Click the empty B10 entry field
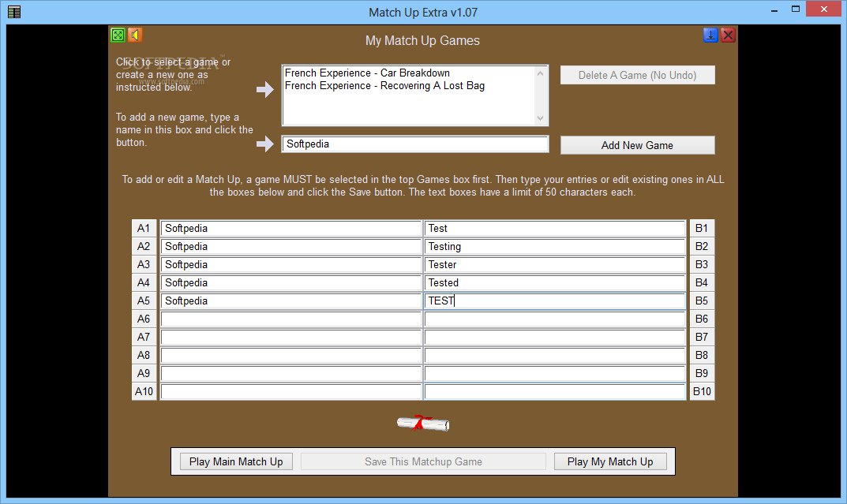This screenshot has width=847, height=504. click(555, 391)
